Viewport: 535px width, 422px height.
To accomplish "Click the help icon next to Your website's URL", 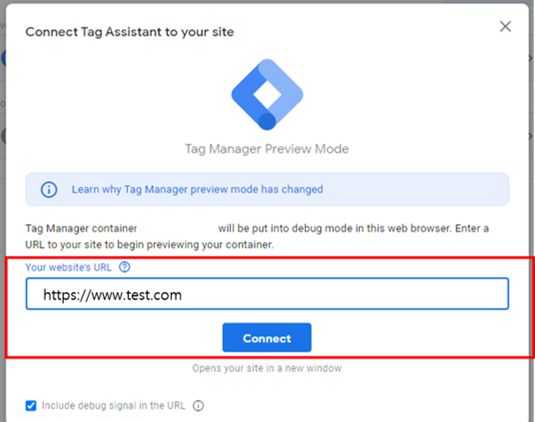I will (125, 267).
